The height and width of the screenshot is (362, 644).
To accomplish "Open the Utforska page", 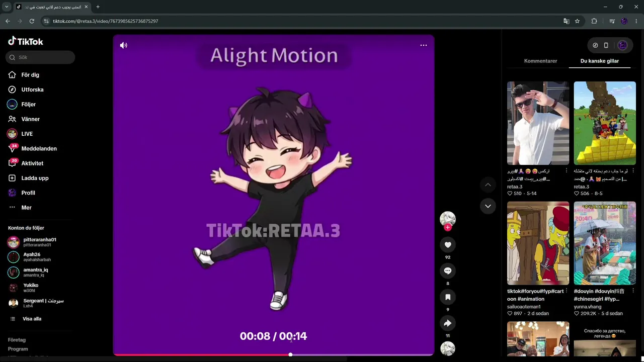I will pyautogui.click(x=32, y=89).
